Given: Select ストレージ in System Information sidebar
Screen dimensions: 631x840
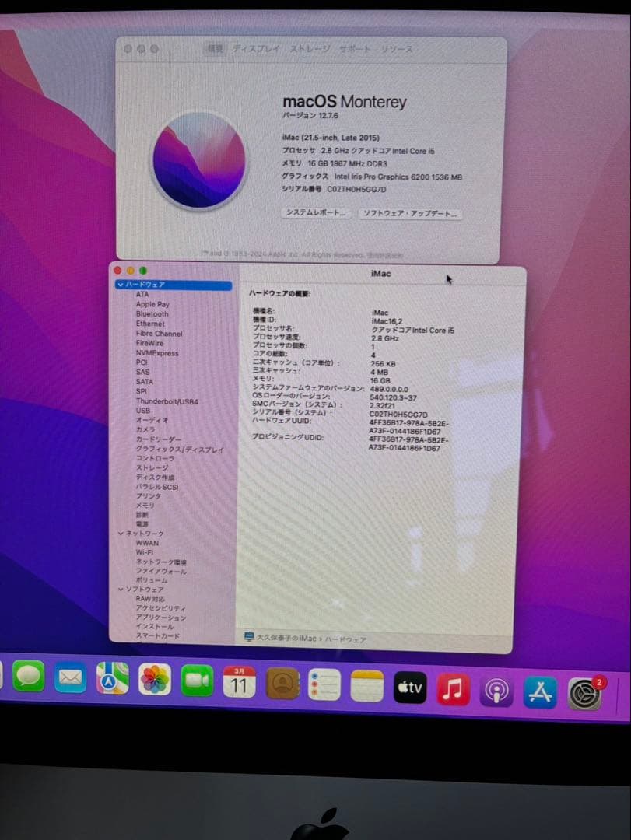Looking at the screenshot, I should [152, 467].
